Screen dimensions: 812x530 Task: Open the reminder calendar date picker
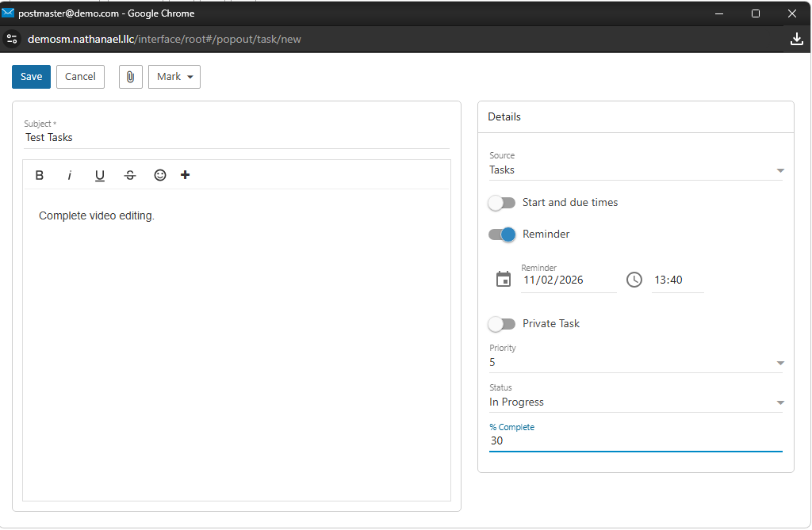(x=504, y=280)
